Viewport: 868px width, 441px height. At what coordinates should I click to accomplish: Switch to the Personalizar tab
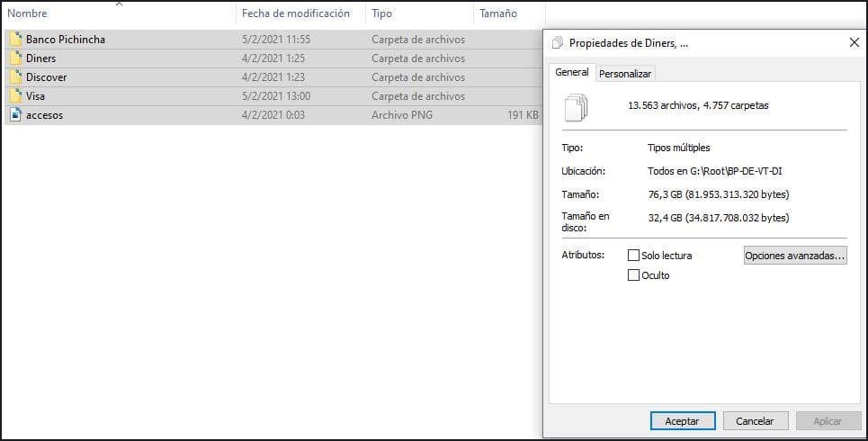pos(625,73)
